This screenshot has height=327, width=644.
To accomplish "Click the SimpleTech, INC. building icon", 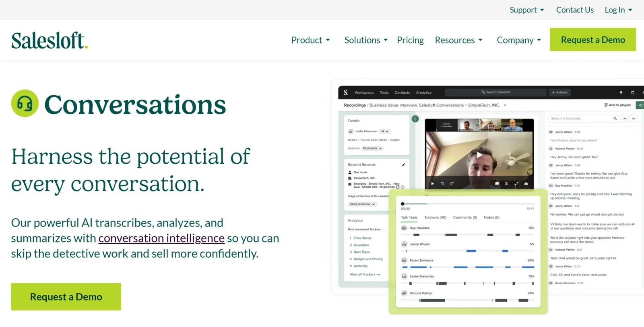I will click(x=350, y=178).
